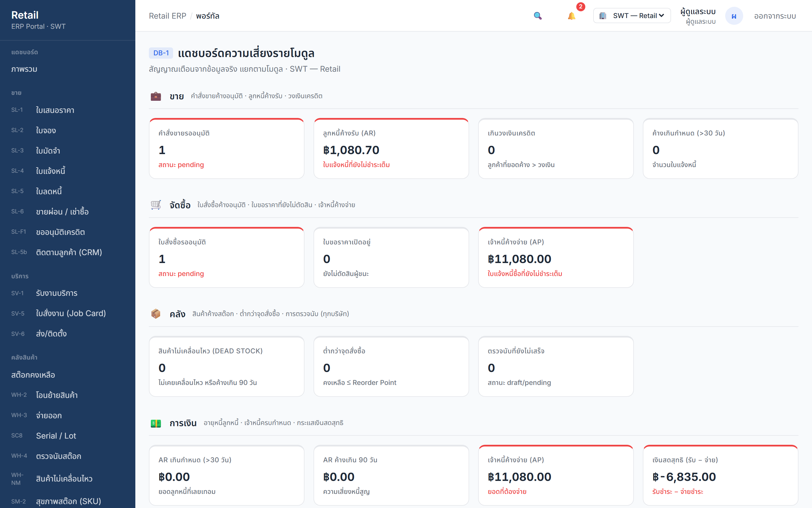Click the building icon in company selector
The width and height of the screenshot is (812, 508).
[x=603, y=16]
